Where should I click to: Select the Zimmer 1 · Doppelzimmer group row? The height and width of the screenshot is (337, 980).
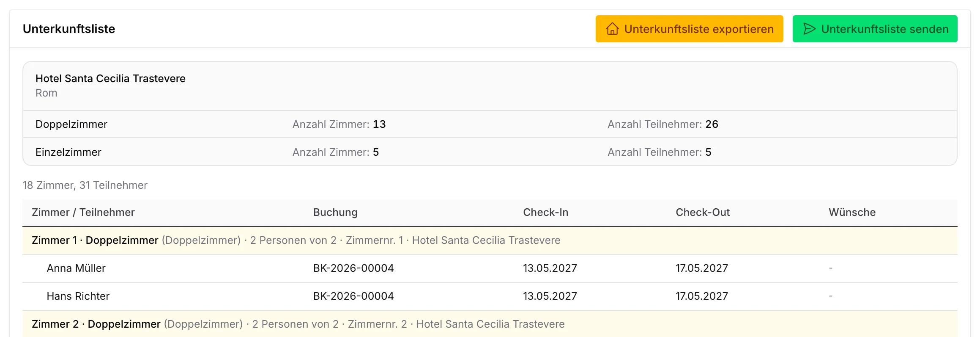tap(490, 240)
